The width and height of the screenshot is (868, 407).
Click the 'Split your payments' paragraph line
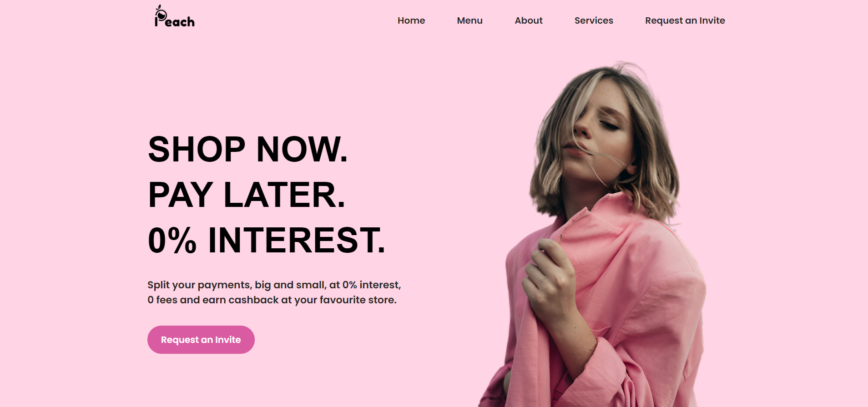(x=274, y=285)
